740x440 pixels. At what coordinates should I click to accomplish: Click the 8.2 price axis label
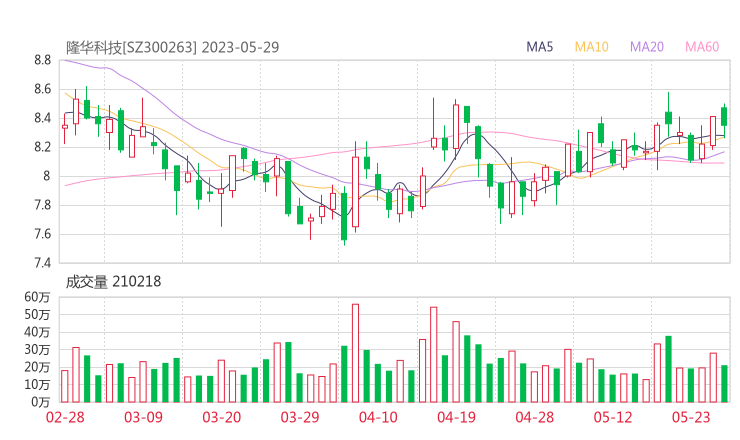point(42,147)
